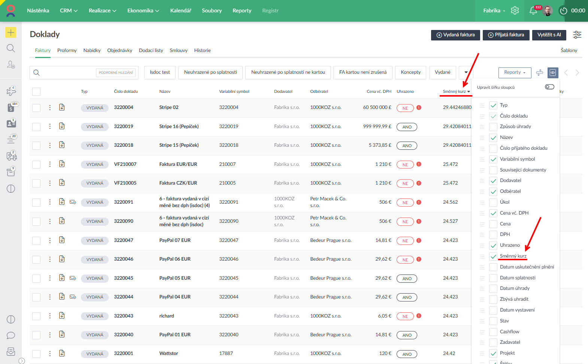The image size is (588, 364).
Task: Open the Reporty dropdown button
Action: [x=515, y=72]
